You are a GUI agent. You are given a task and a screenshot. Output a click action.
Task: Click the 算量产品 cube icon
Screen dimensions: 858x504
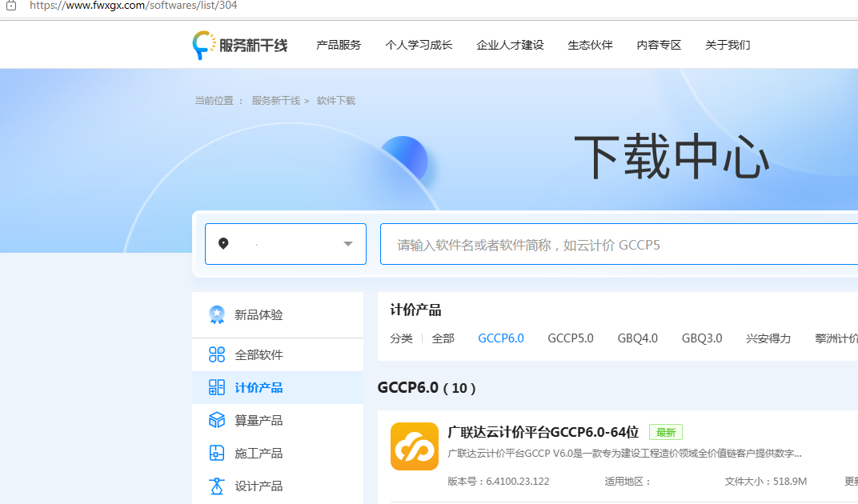[x=217, y=420]
